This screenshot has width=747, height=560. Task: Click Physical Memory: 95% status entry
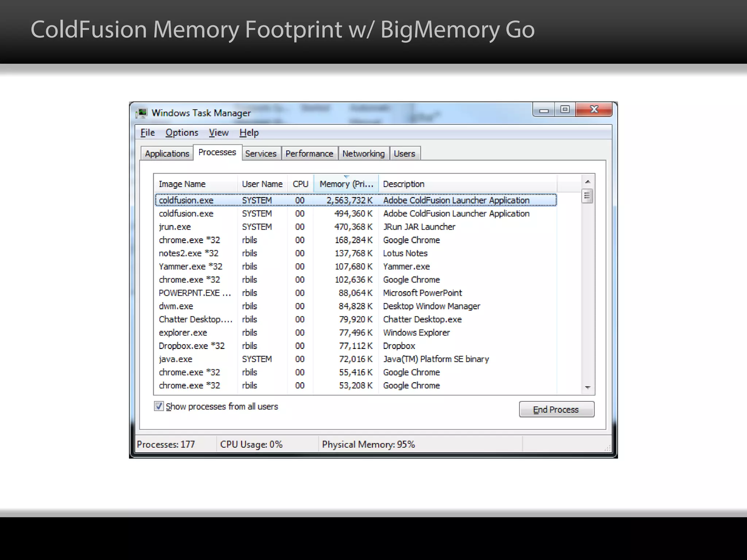point(368,444)
